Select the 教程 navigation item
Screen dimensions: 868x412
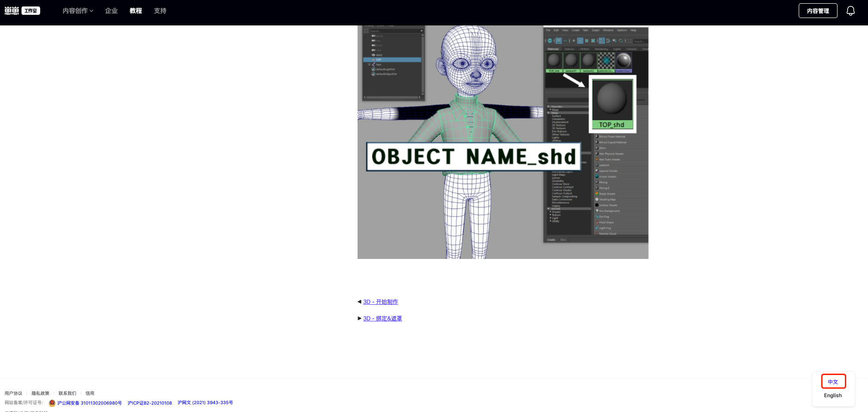(x=136, y=11)
